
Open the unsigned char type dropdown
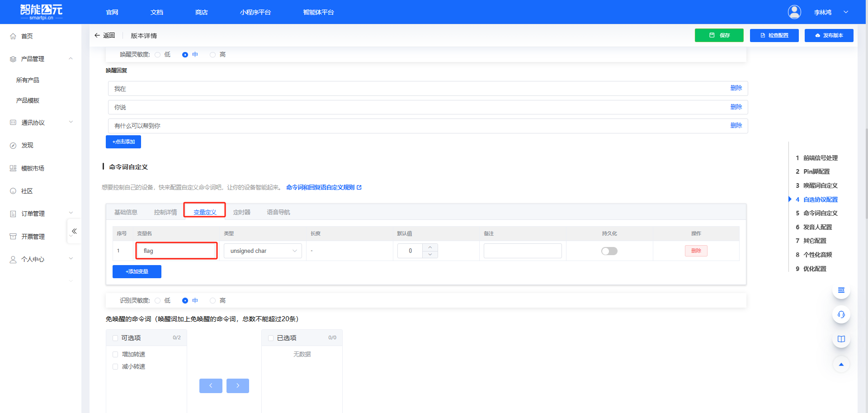click(263, 251)
